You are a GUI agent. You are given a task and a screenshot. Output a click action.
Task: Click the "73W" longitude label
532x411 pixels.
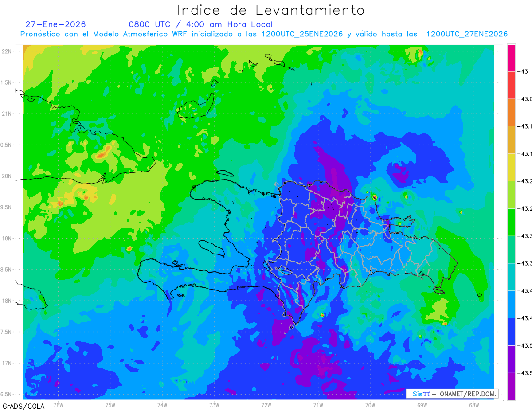214,405
